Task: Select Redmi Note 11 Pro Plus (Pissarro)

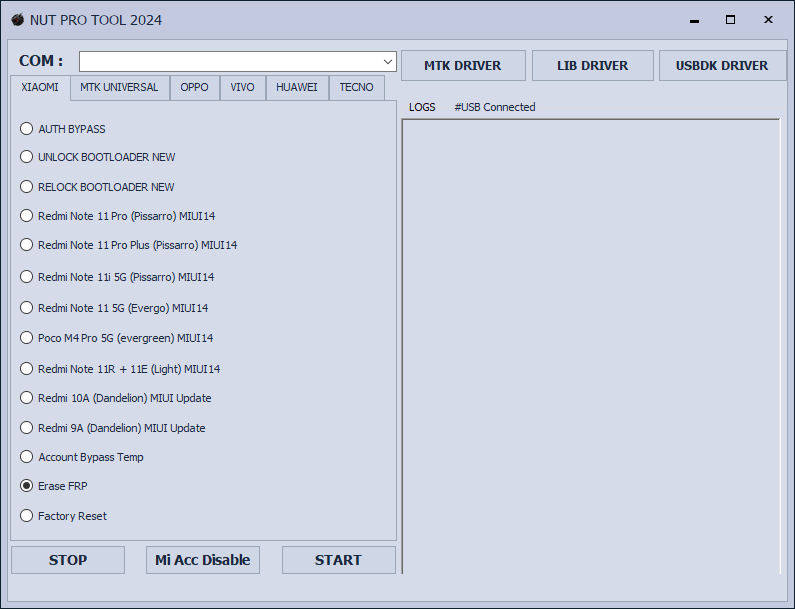Action: coord(128,245)
